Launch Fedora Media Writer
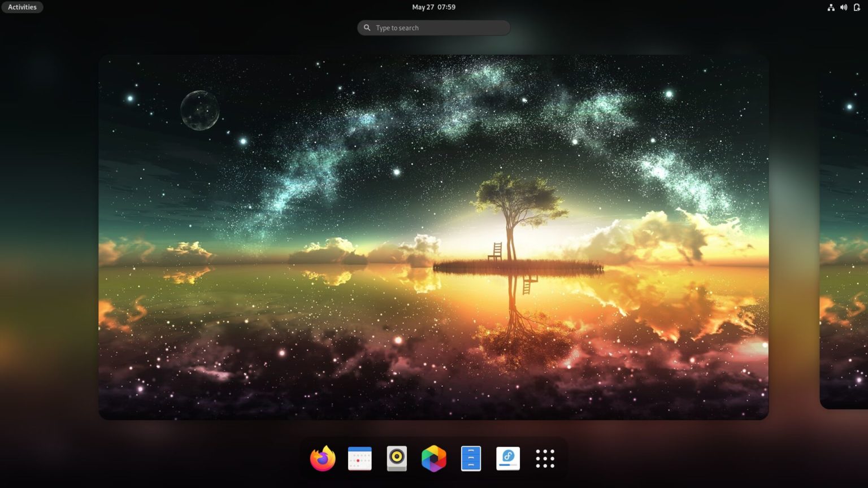 [x=507, y=459]
